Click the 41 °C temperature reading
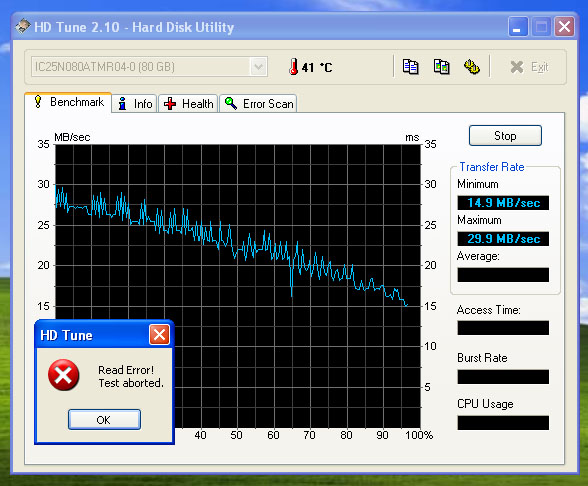 pyautogui.click(x=317, y=68)
